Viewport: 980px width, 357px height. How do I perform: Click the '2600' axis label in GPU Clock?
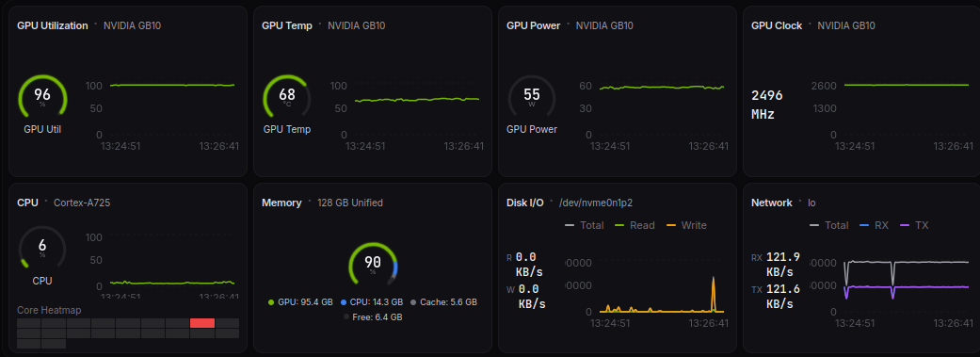(825, 86)
